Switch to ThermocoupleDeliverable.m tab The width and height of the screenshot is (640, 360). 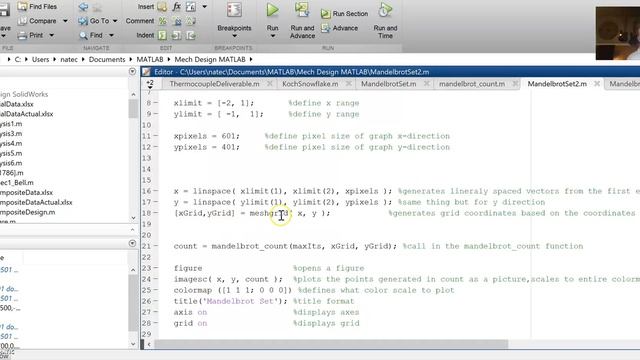pos(214,84)
